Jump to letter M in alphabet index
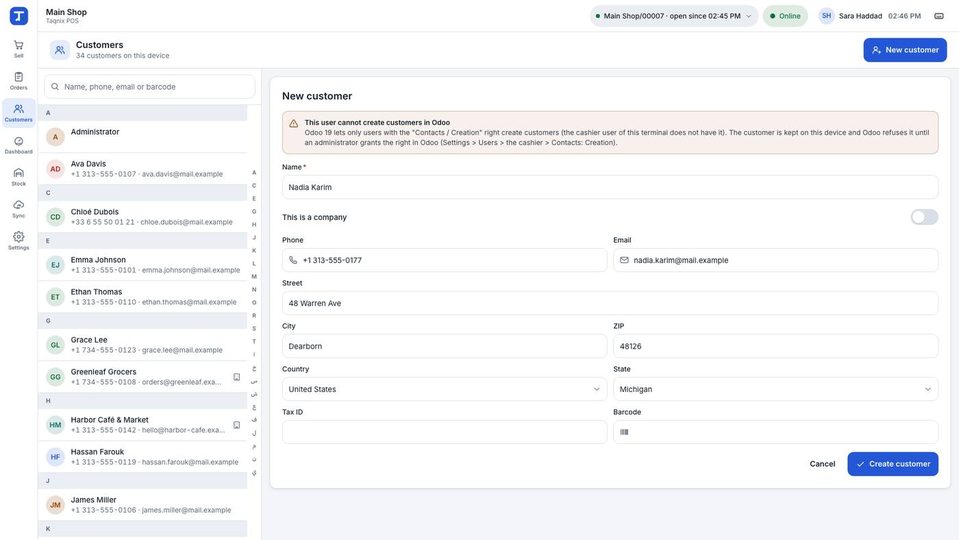 point(254,276)
